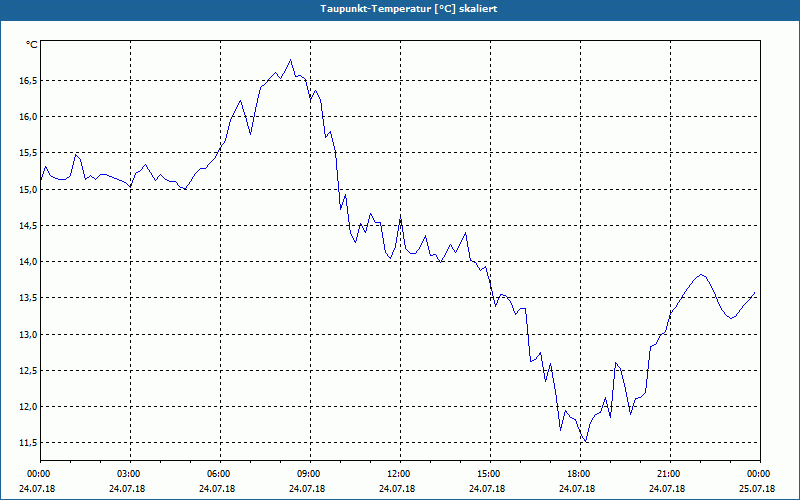This screenshot has width=800, height=500.
Task: Select the 13,5 y-axis label
Action: pos(28,298)
